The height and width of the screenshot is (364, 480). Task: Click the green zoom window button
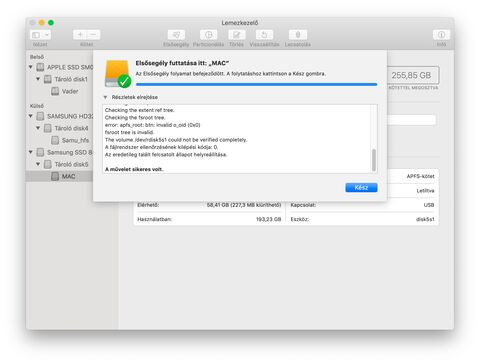pos(51,23)
